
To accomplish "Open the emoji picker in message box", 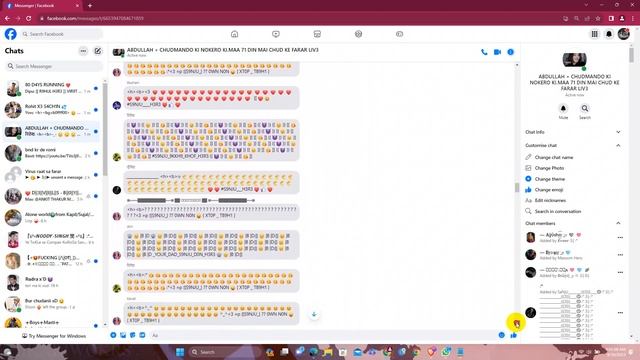I will click(x=502, y=335).
